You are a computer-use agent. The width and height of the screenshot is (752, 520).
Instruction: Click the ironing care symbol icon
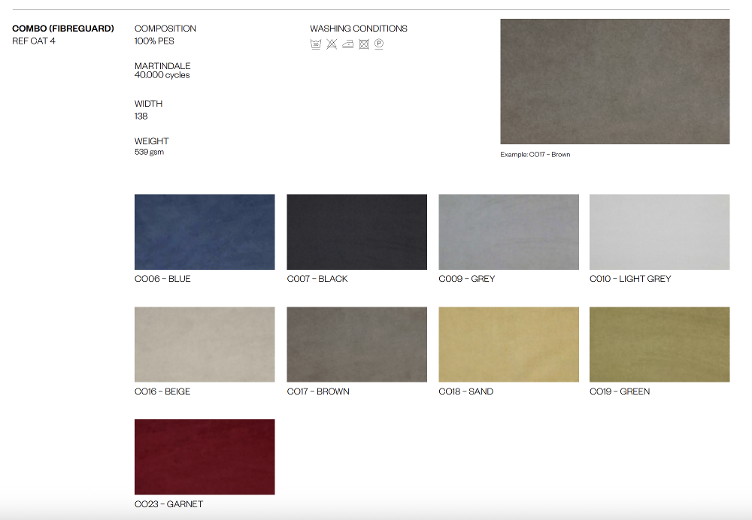coord(347,44)
